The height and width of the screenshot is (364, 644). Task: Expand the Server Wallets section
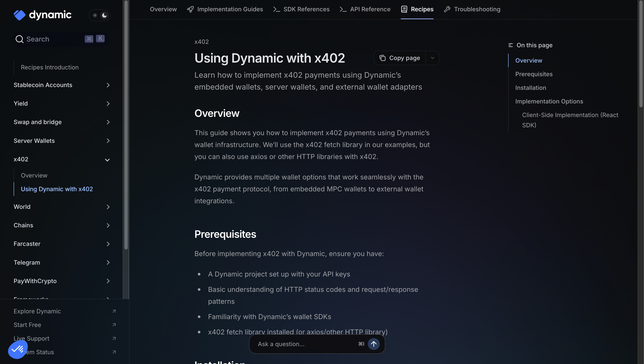pyautogui.click(x=108, y=141)
